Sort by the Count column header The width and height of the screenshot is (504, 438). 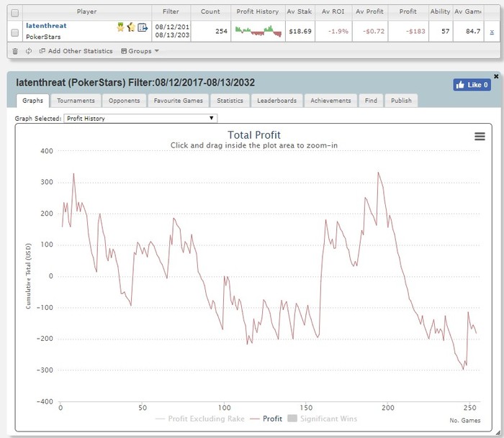(210, 12)
